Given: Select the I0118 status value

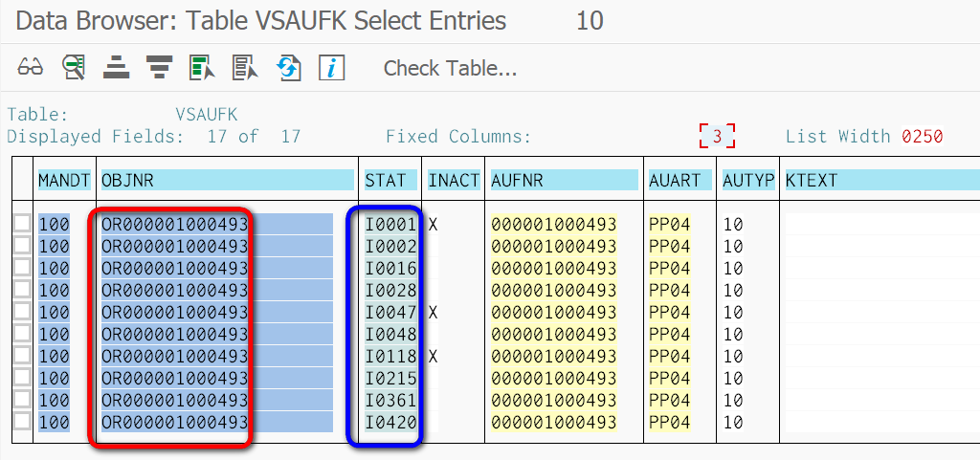Looking at the screenshot, I should 390,357.
